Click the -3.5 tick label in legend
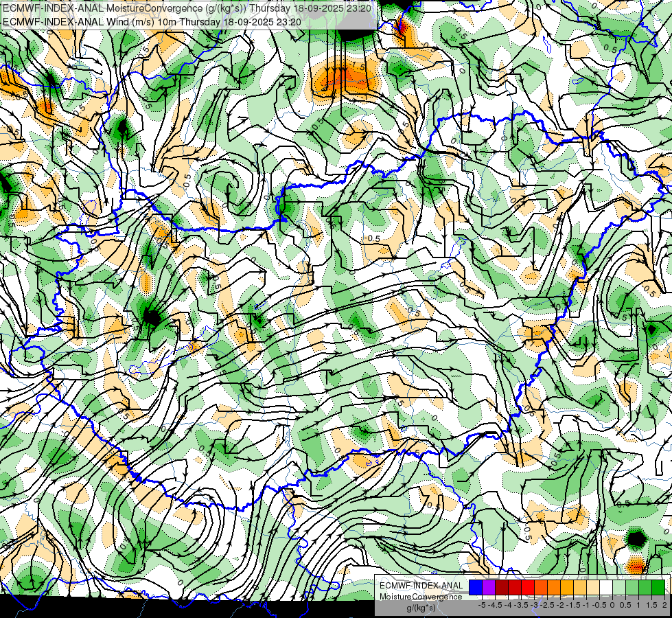This screenshot has height=618, width=672. pyautogui.click(x=521, y=605)
